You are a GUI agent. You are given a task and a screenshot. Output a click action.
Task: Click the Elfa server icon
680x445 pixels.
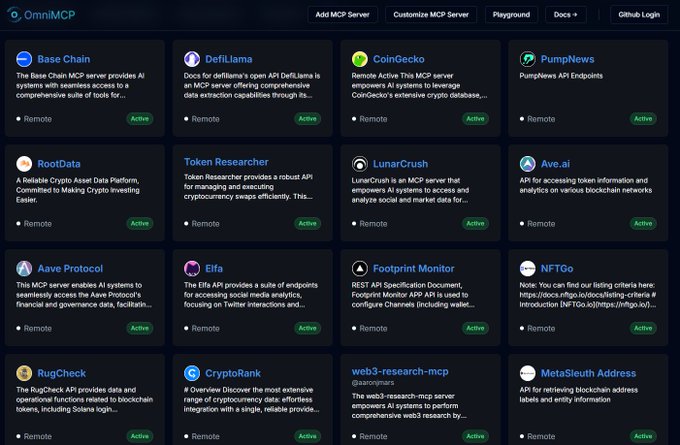click(192, 268)
